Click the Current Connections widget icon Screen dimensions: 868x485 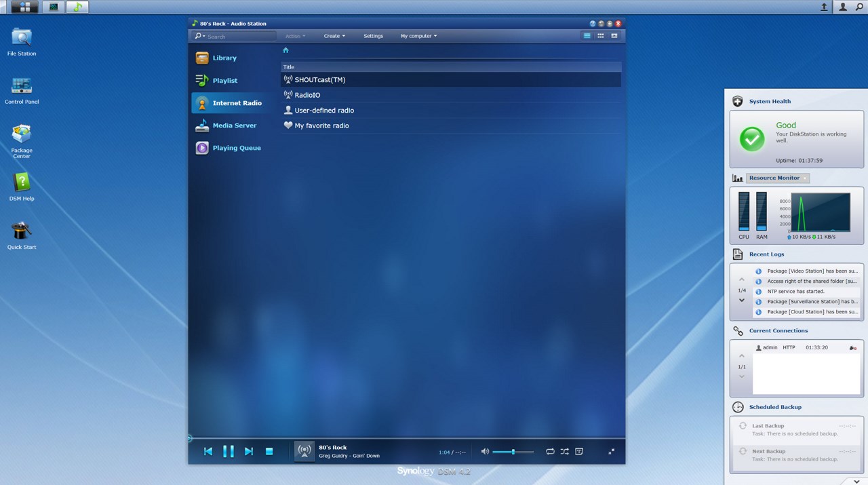tap(738, 331)
